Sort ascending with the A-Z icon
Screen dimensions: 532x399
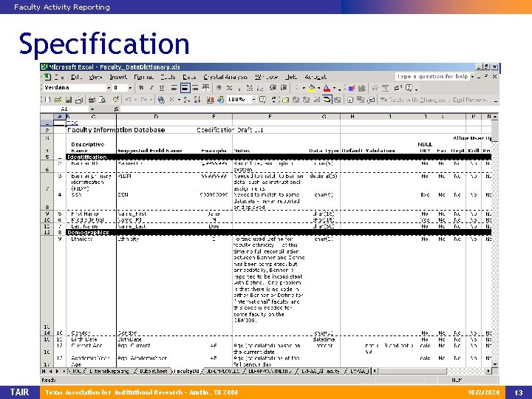click(187, 100)
